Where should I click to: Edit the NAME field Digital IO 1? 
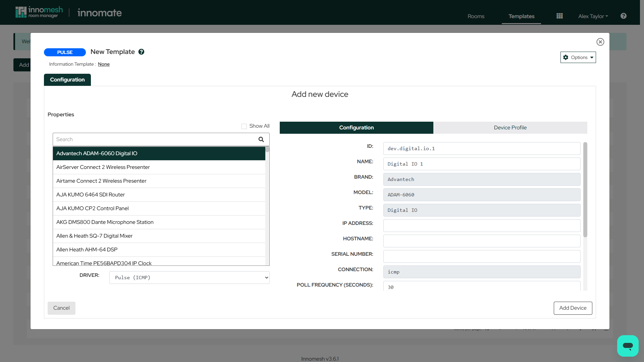point(482,164)
